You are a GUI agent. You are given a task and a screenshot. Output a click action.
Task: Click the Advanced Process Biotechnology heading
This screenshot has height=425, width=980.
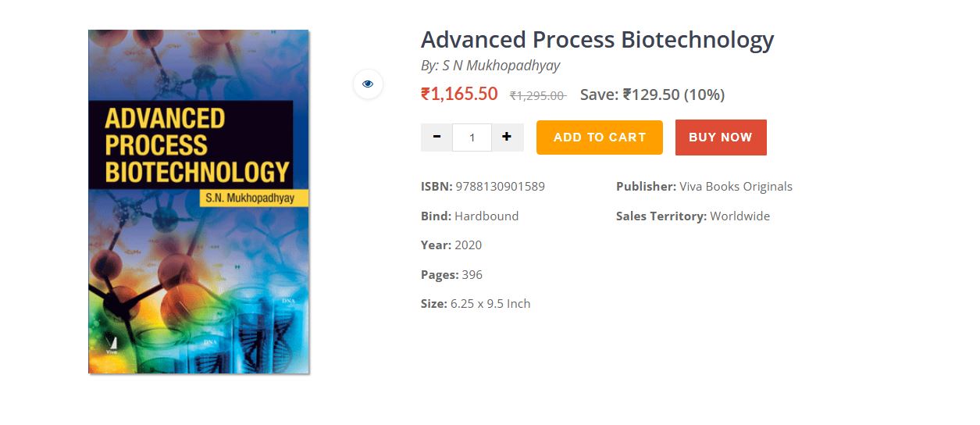[597, 40]
